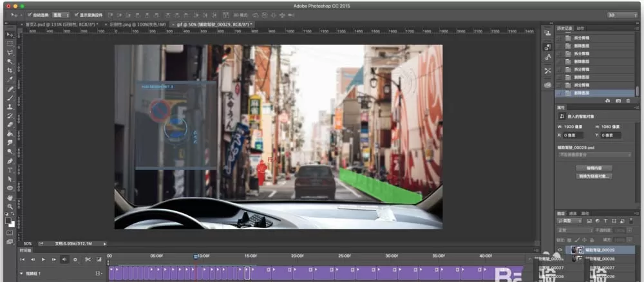Open the auto-select layer/group dropdown
This screenshot has width=644, height=282.
(x=61, y=15)
